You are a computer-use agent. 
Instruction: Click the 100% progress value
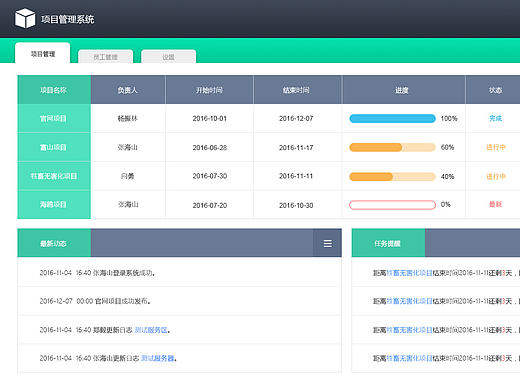pyautogui.click(x=449, y=118)
